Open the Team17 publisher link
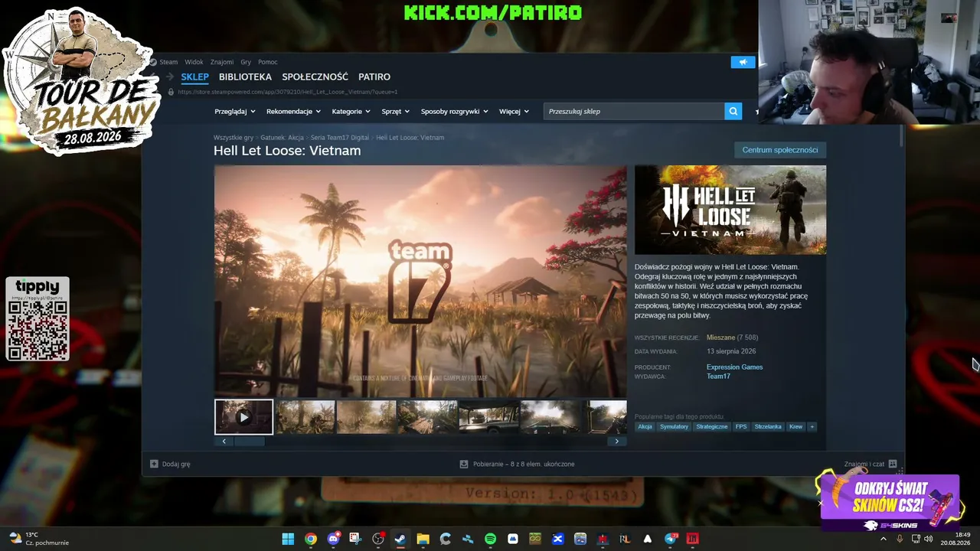This screenshot has height=551, width=980. pyautogui.click(x=718, y=377)
